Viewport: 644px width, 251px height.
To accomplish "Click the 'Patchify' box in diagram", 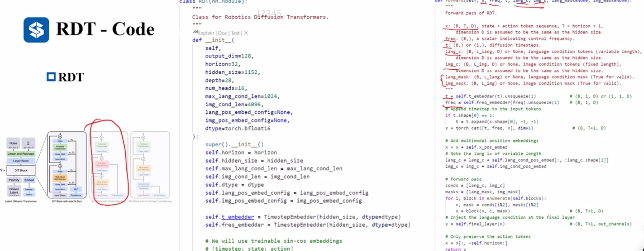I will pyautogui.click(x=14, y=180).
